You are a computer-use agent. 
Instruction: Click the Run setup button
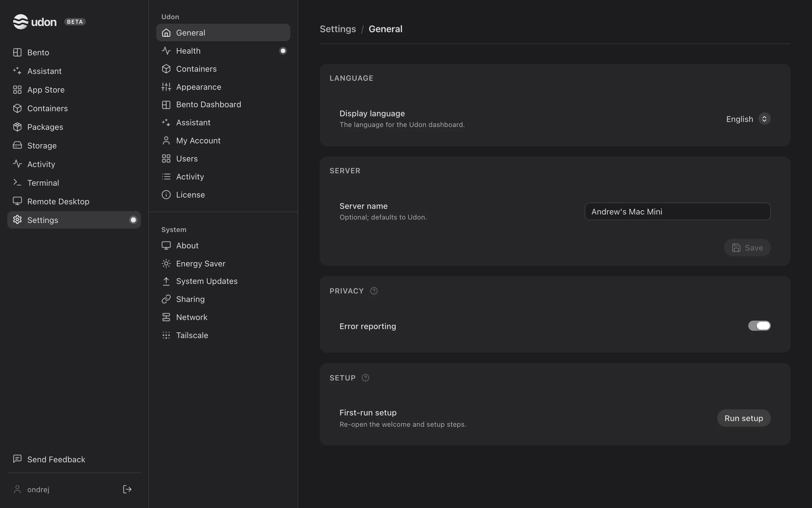click(x=743, y=418)
